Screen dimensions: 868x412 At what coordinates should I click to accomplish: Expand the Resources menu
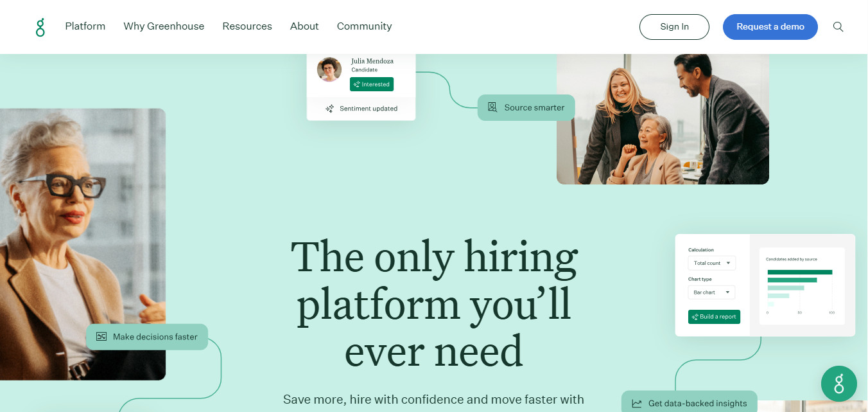tap(247, 26)
